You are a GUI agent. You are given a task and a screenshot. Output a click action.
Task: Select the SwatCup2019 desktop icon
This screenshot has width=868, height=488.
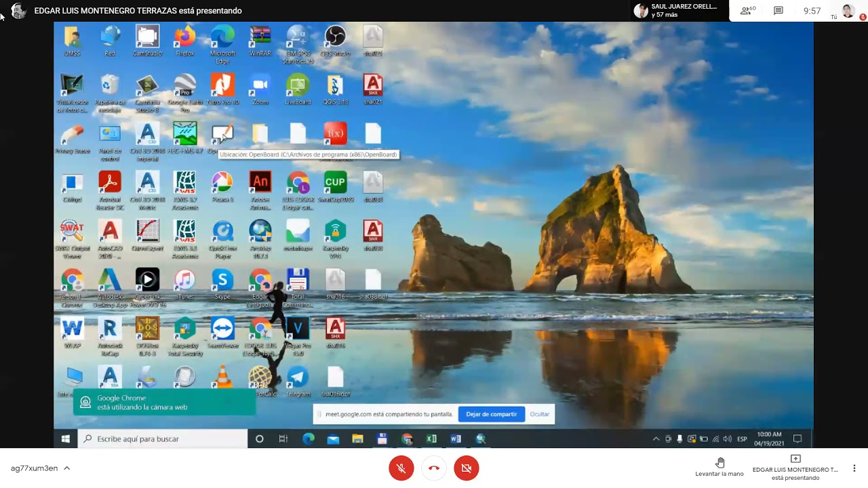(335, 187)
